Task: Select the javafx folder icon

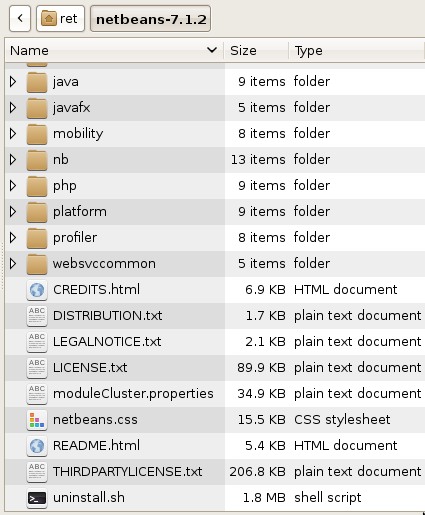Action: [37, 108]
